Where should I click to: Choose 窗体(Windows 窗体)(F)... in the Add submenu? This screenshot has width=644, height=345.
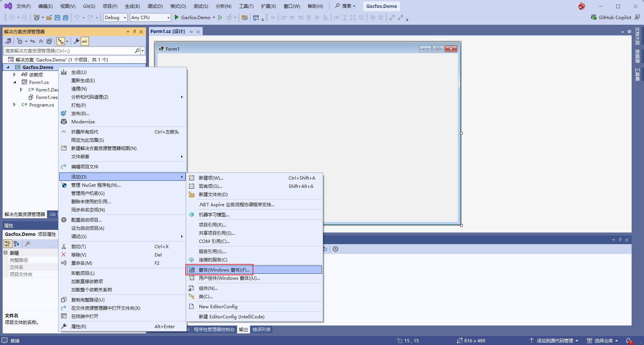click(254, 270)
